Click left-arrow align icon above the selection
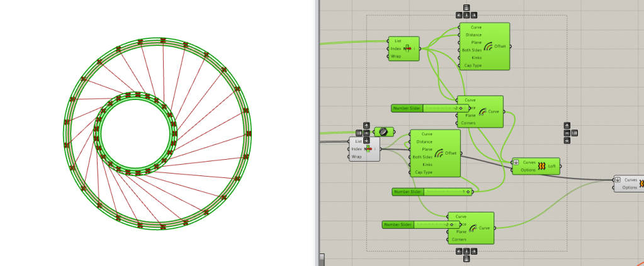The height and width of the screenshot is (266, 644). [459, 14]
